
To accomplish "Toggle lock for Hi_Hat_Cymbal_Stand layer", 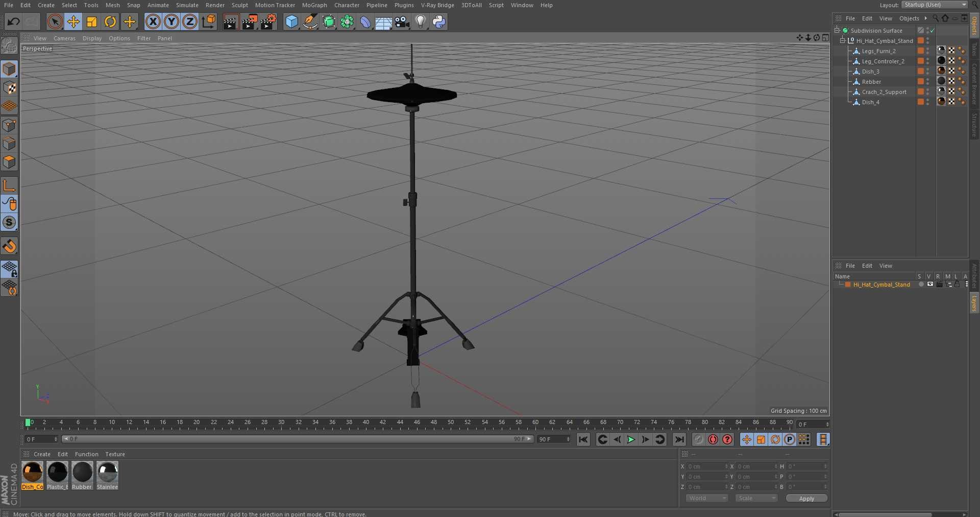I will point(958,285).
